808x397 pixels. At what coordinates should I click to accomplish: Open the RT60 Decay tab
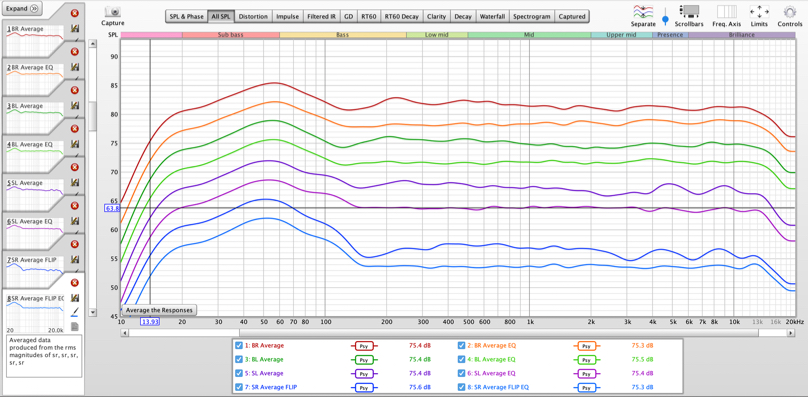pos(401,16)
